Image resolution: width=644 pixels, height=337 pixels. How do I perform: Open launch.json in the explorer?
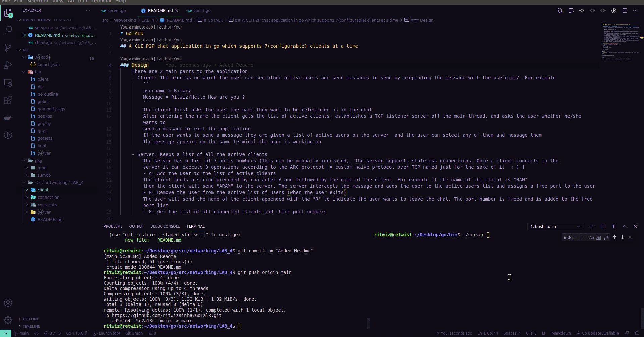click(x=49, y=65)
